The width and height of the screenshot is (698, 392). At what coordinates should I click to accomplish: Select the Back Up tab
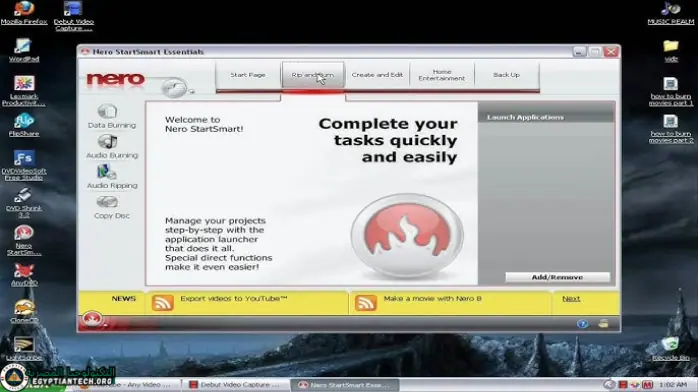coord(507,75)
